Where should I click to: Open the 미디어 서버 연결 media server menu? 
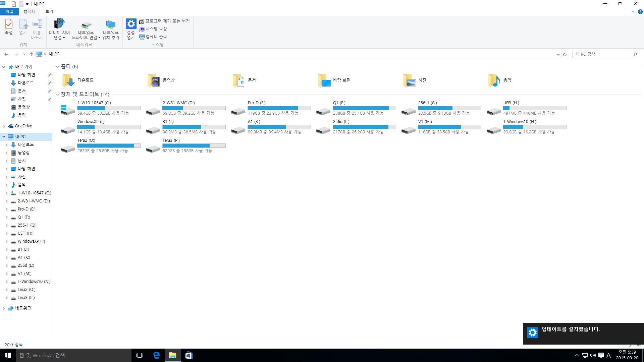point(59,29)
